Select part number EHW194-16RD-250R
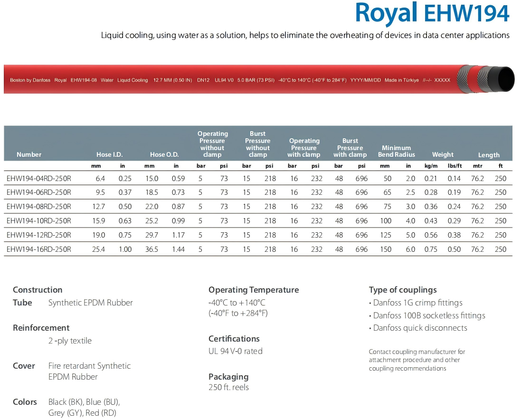521x420 pixels. (x=39, y=249)
